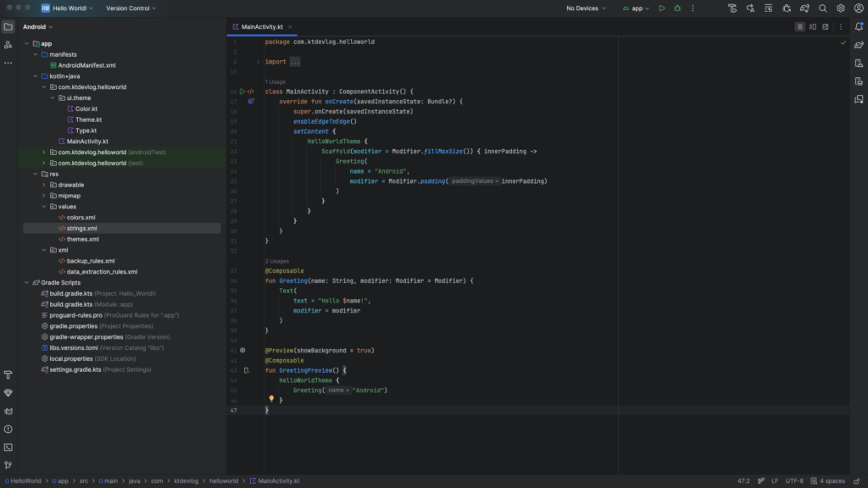Open the No Devices selector dropdown
This screenshot has height=488, width=868.
tap(586, 8)
